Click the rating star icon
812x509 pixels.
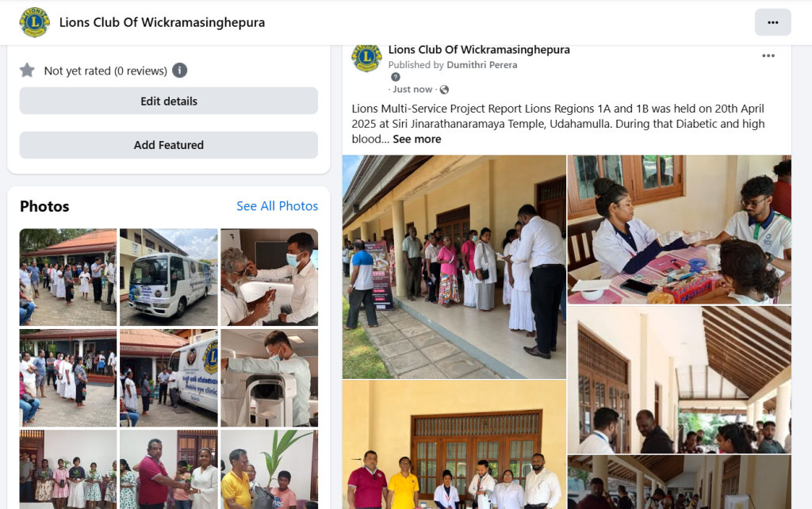pyautogui.click(x=27, y=71)
